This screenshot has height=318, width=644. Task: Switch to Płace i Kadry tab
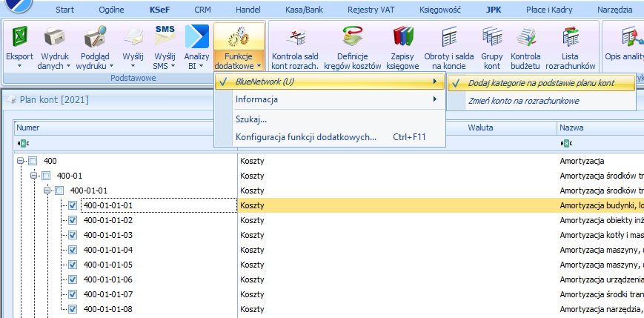point(549,10)
